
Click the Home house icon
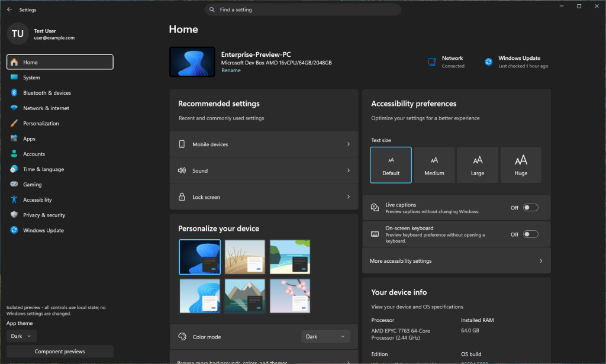[14, 62]
